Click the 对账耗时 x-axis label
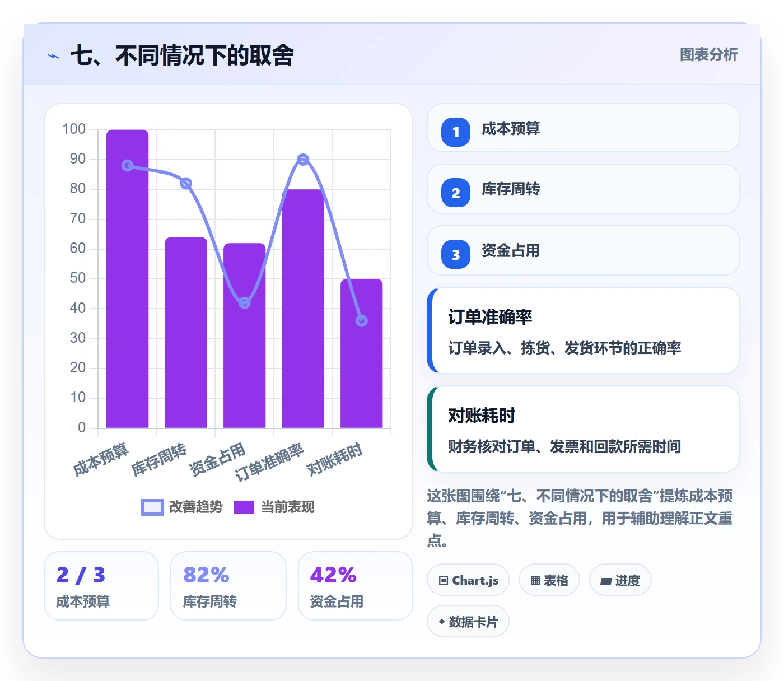This screenshot has width=784, height=681. (x=335, y=459)
